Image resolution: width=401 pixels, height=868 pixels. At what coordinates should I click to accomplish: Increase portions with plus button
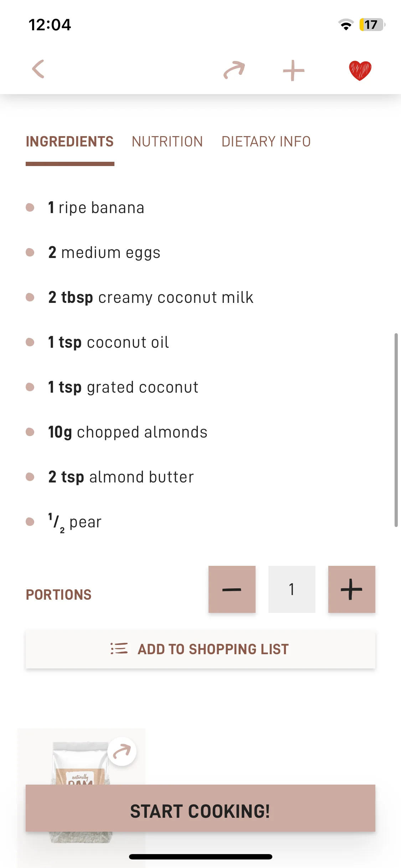pyautogui.click(x=352, y=589)
